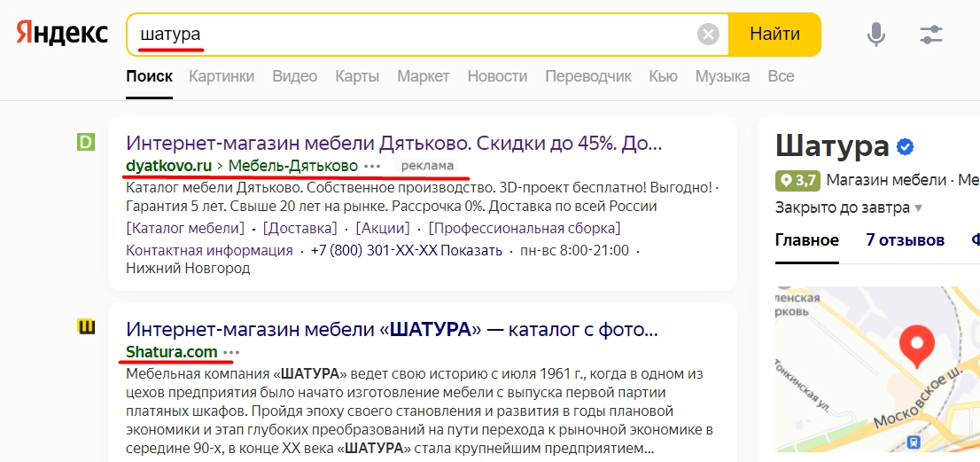Switch to the Новости tab
Viewport: 980px width, 462px height.
tap(497, 76)
